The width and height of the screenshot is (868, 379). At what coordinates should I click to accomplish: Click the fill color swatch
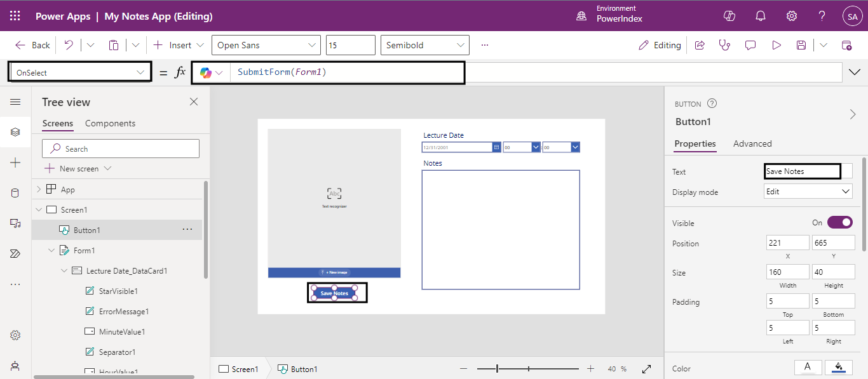pos(839,367)
